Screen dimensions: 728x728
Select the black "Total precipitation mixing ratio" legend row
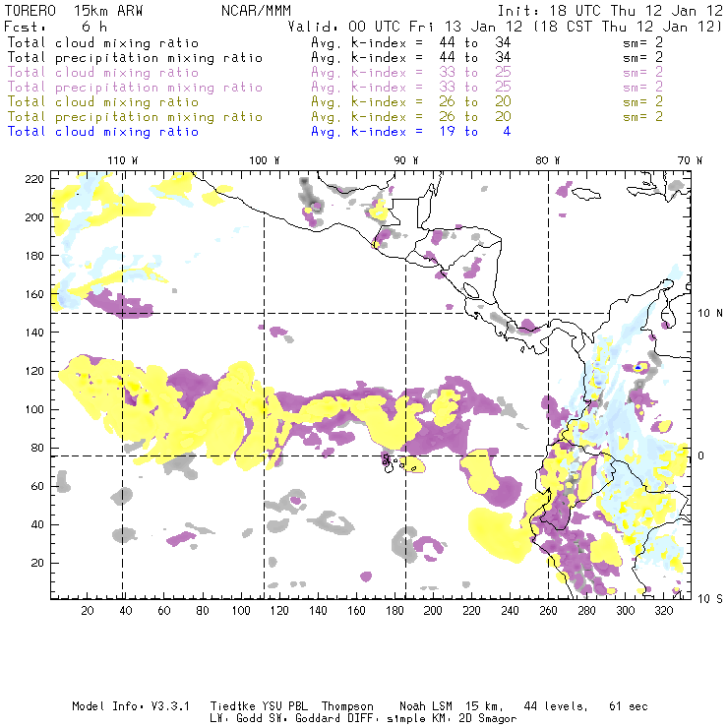335,58
